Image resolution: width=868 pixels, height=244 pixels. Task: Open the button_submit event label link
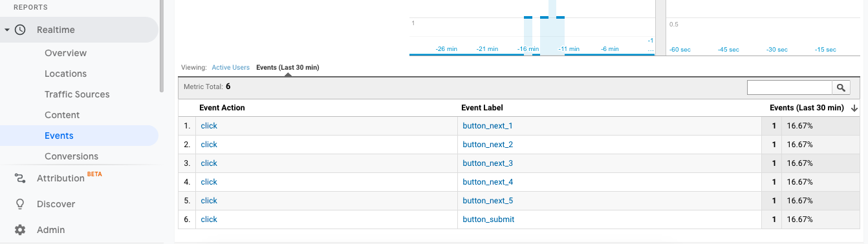[x=488, y=219]
